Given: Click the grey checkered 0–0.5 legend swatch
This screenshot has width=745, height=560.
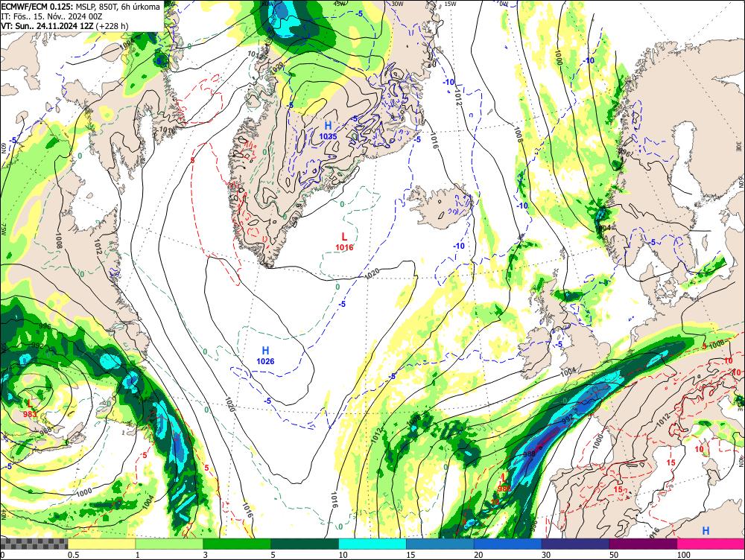Looking at the screenshot, I should point(34,544).
